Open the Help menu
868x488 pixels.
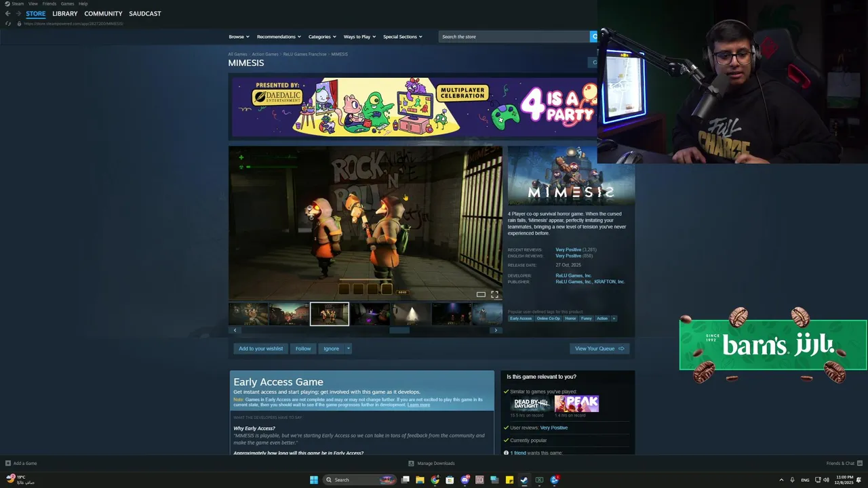(x=83, y=3)
